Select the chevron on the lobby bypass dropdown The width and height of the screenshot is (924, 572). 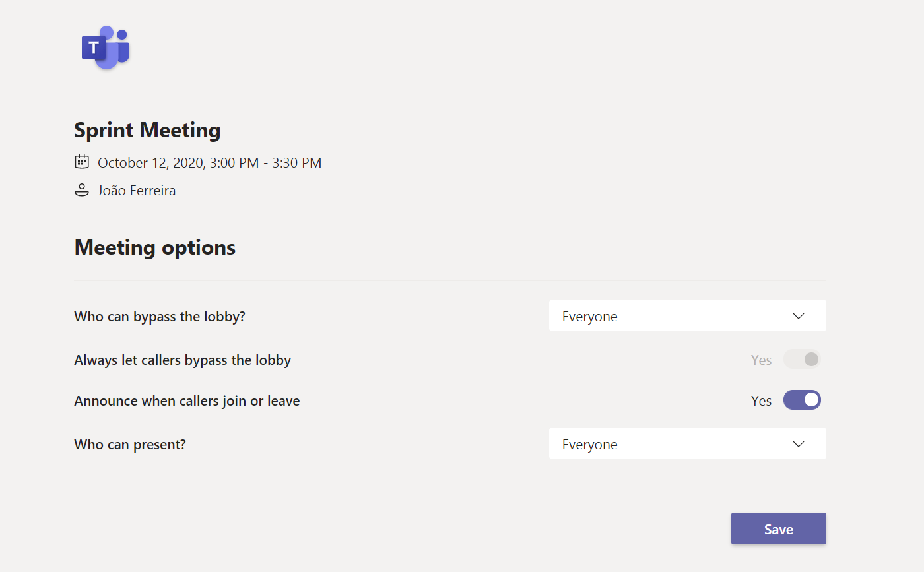(x=798, y=315)
